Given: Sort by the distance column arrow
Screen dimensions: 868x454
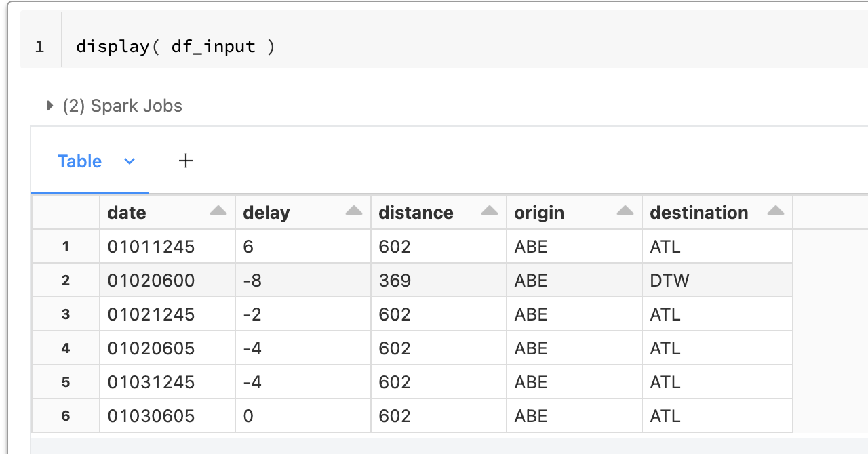Looking at the screenshot, I should 490,211.
